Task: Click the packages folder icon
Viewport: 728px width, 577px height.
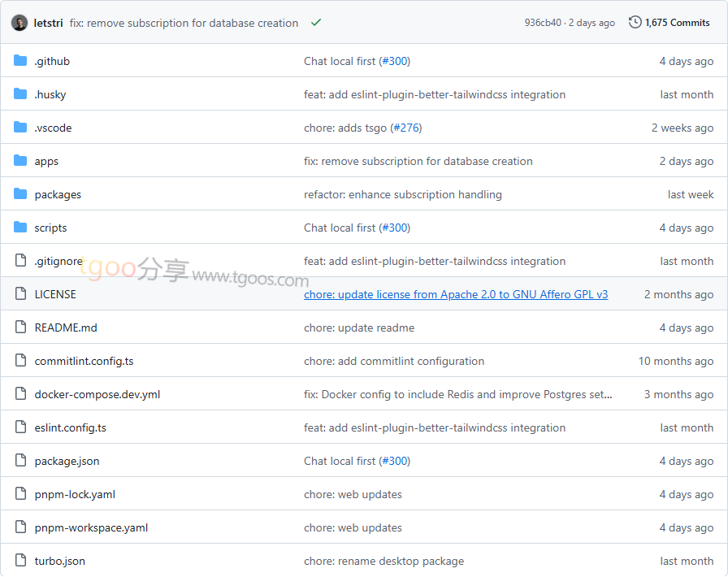Action: 20,194
